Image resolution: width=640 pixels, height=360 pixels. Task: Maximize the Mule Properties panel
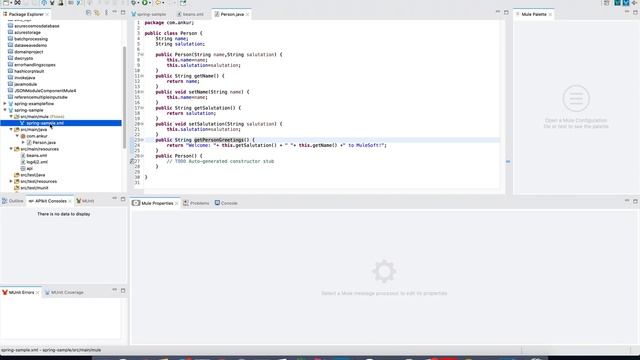click(635, 201)
